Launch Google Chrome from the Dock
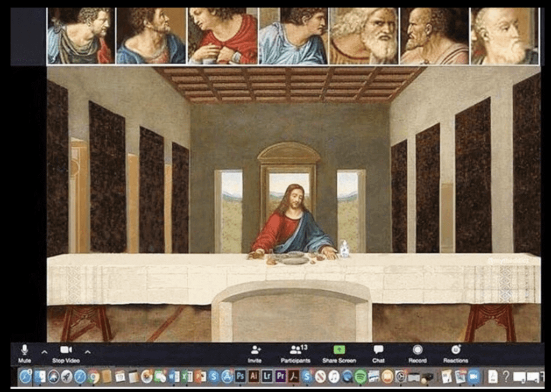Image resolution: width=551 pixels, height=392 pixels. 94,377
